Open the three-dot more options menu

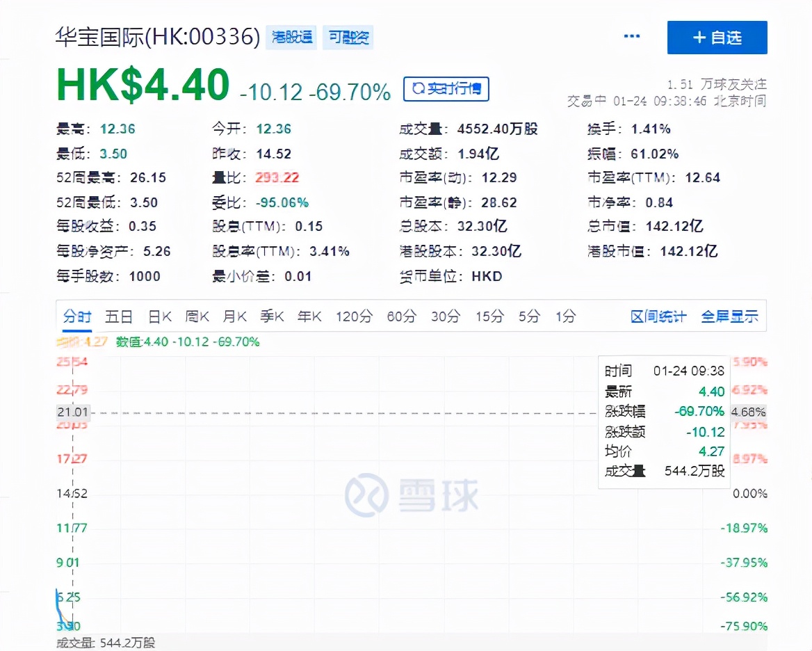[632, 36]
